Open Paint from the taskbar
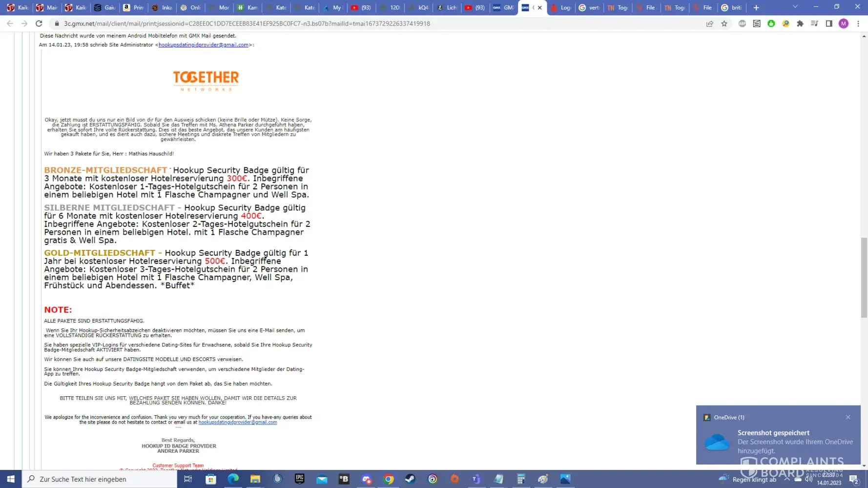The height and width of the screenshot is (488, 868). pyautogui.click(x=543, y=479)
